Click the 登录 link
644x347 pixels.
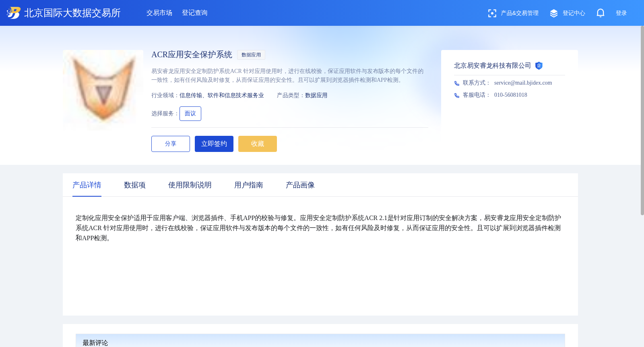click(x=621, y=13)
